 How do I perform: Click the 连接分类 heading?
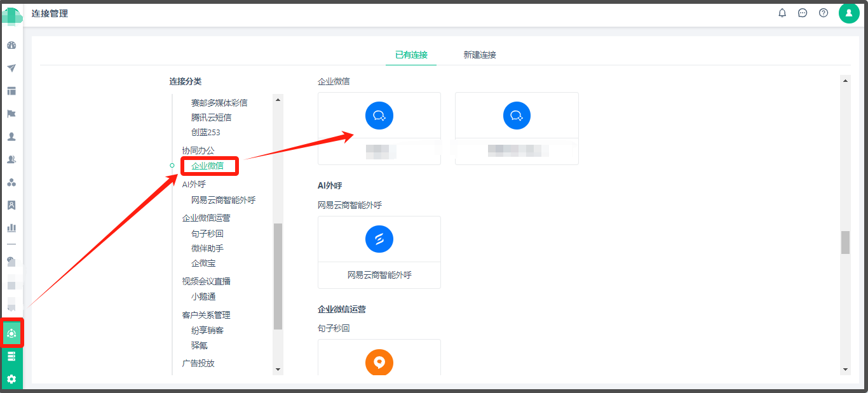[x=186, y=81]
